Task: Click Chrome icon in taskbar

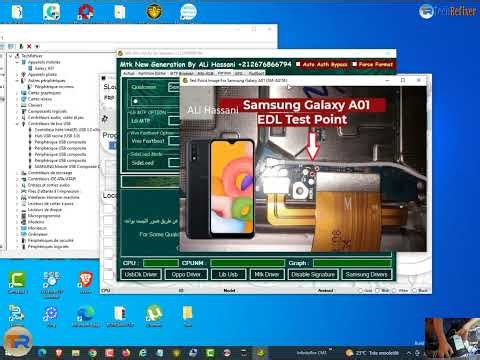Action: point(92,352)
